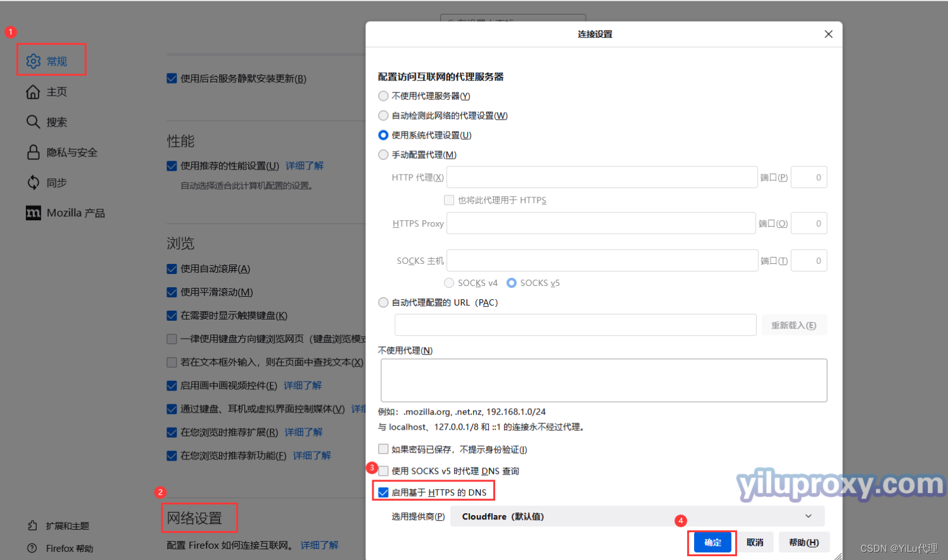
Task: Click the HTTPS Proxy address field
Action: [x=601, y=223]
